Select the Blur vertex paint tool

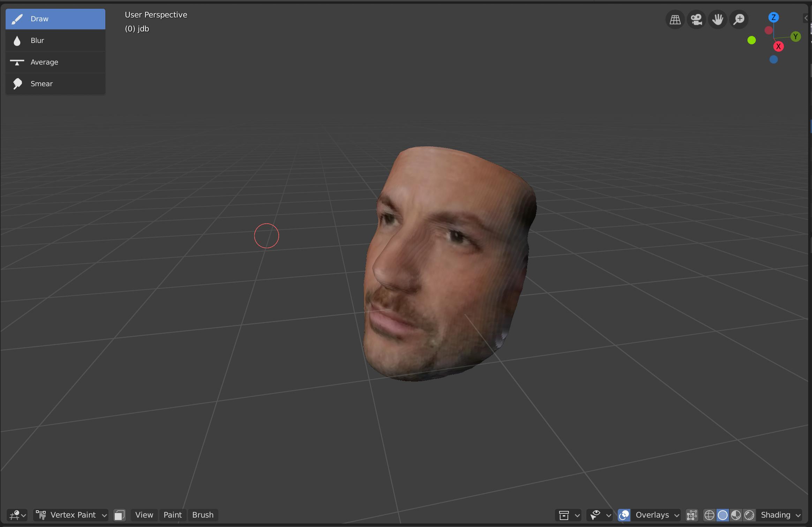click(55, 40)
